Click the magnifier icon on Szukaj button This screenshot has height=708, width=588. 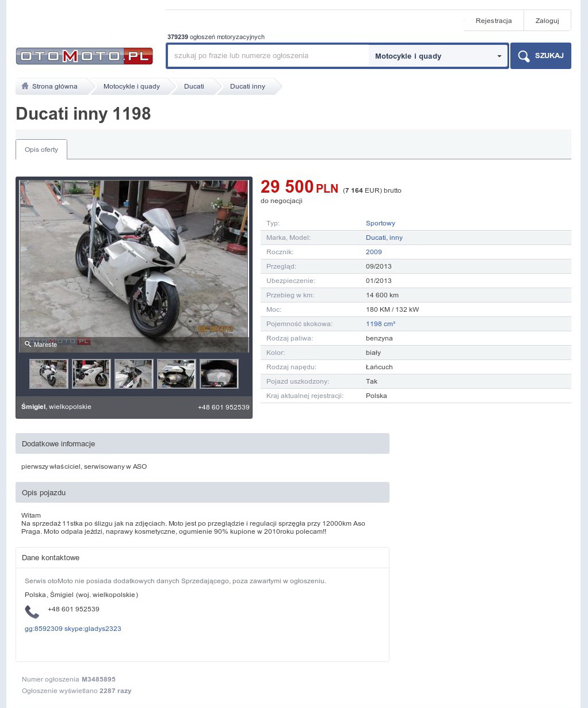(x=524, y=56)
